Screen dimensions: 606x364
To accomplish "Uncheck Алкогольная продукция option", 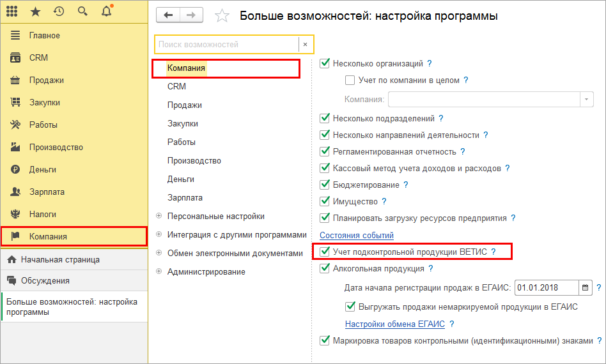I will point(325,269).
